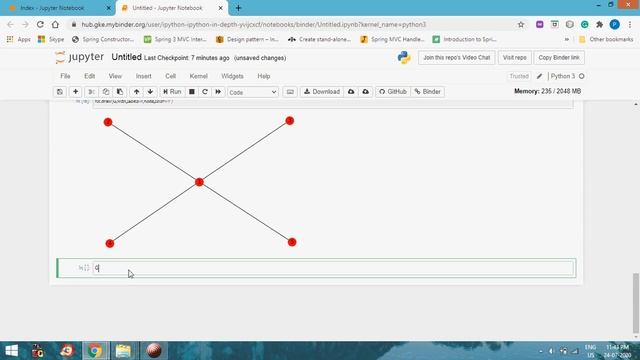The width and height of the screenshot is (640, 360).
Task: Click the Python logo icon
Action: coord(404,58)
